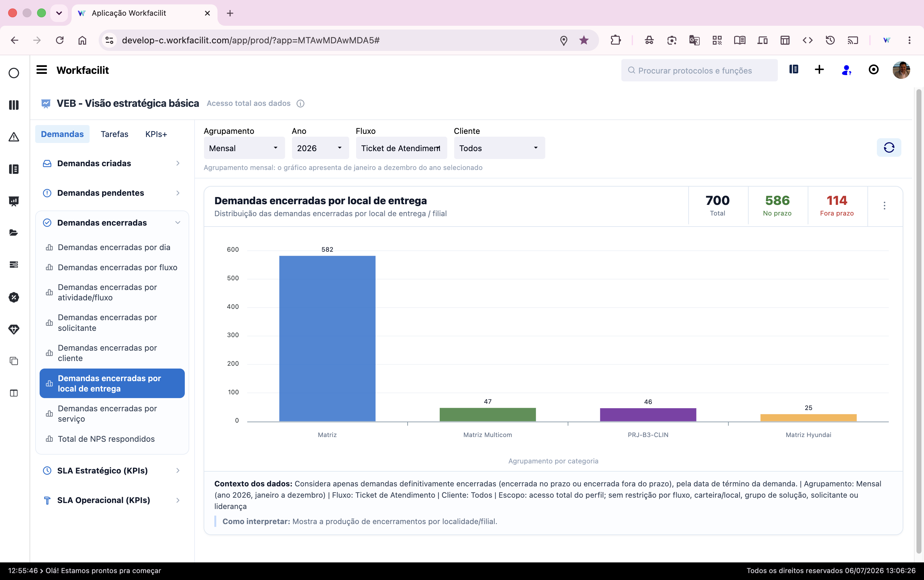Click the presentation chart sidebar icon
924x580 pixels.
[x=14, y=201]
